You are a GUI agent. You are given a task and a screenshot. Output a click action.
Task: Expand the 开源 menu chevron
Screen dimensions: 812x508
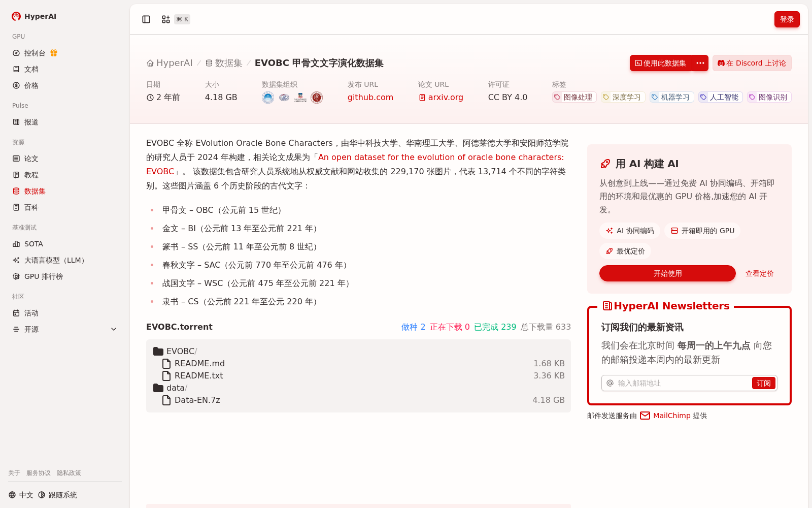tap(114, 329)
